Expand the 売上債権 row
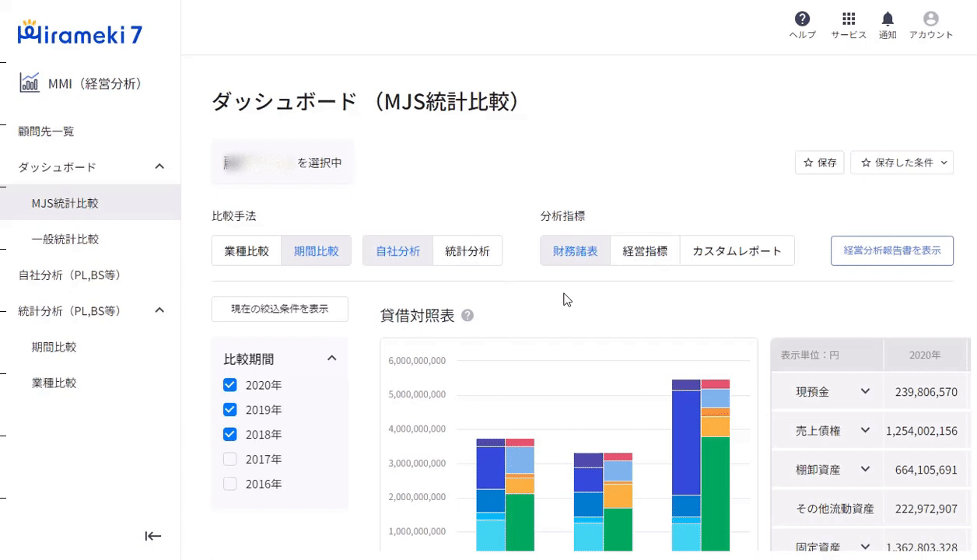Image resolution: width=977 pixels, height=560 pixels. tap(865, 430)
